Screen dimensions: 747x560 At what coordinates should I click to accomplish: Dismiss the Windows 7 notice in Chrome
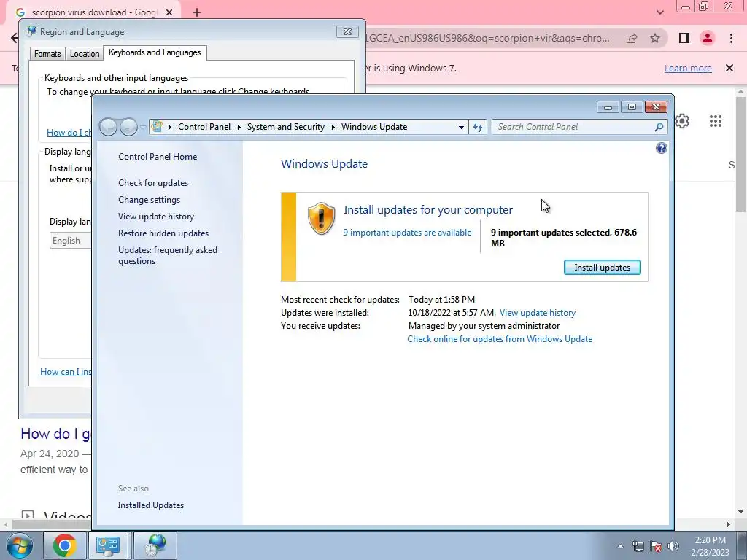click(x=729, y=68)
